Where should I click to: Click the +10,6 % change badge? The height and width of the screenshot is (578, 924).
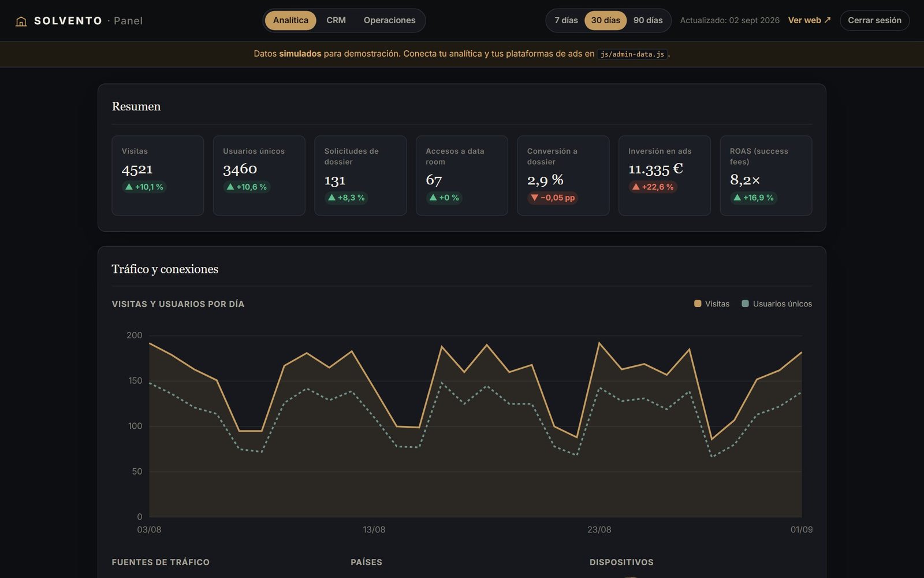247,187
